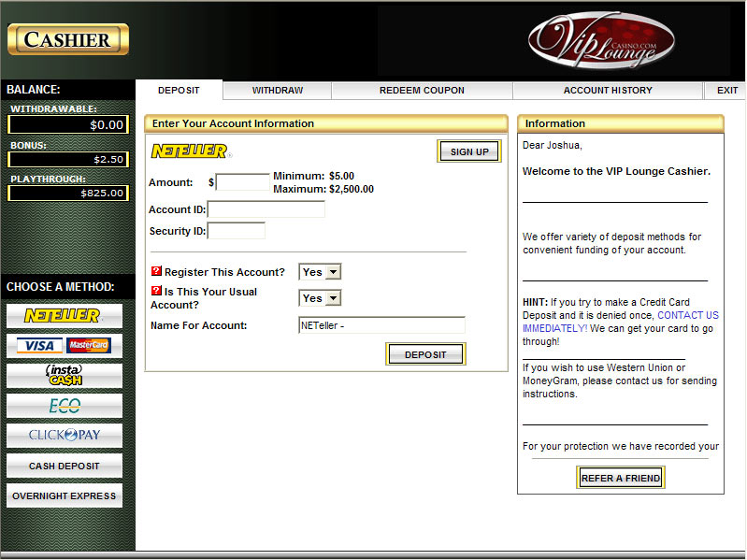
Task: Choose Click2Pay as deposit method
Action: pos(64,436)
